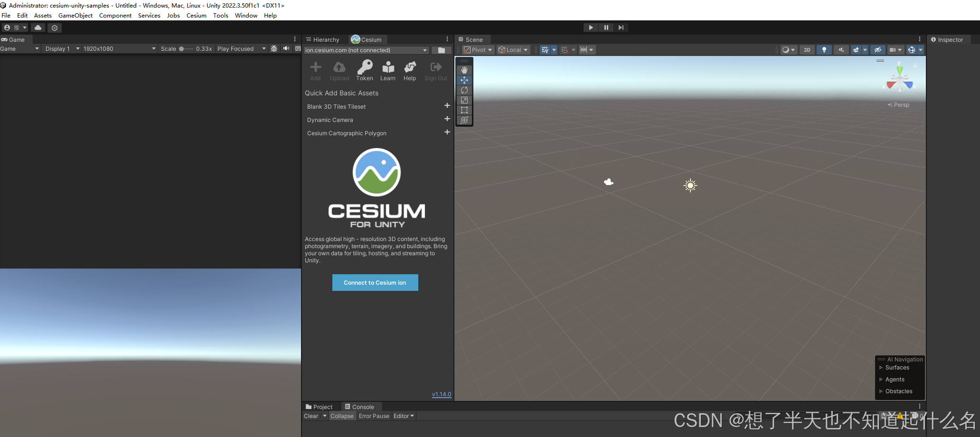Select the Rotate tool in Scene toolbar
Image resolution: width=980 pixels, height=437 pixels.
click(464, 90)
